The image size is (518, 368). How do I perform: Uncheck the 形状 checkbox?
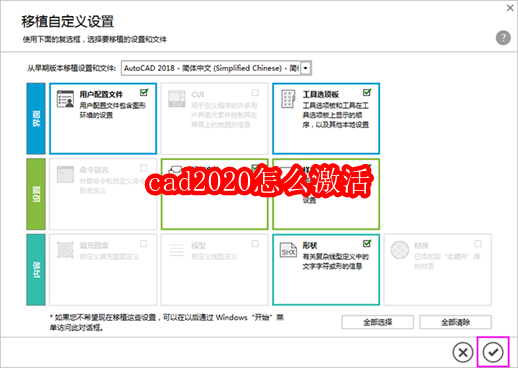pos(367,244)
